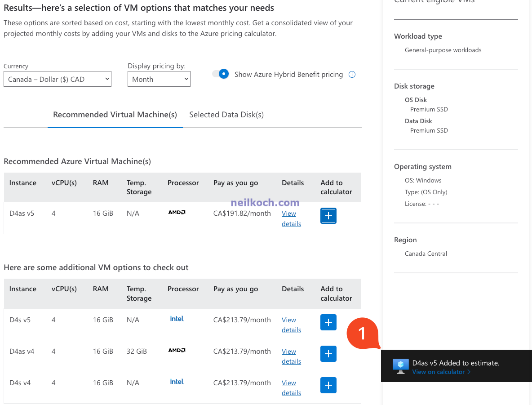Click D4as v4 price CA$213.79/month
This screenshot has height=405, width=532.
[x=242, y=352]
